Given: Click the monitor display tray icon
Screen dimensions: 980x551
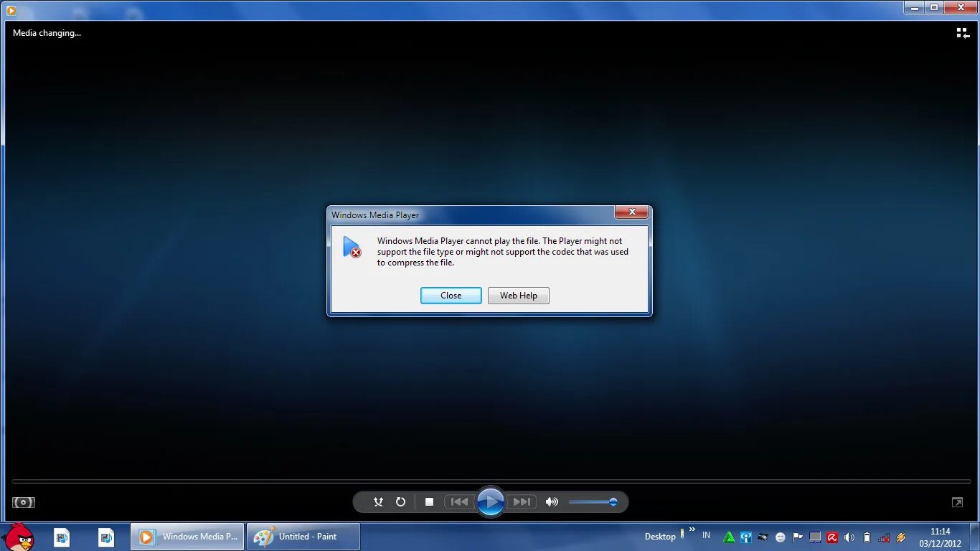Looking at the screenshot, I should click(815, 537).
